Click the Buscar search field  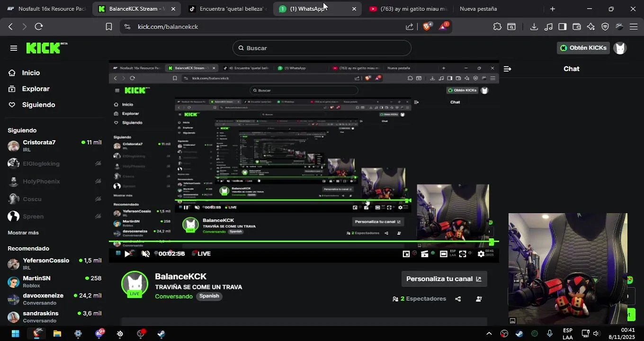tap(322, 48)
